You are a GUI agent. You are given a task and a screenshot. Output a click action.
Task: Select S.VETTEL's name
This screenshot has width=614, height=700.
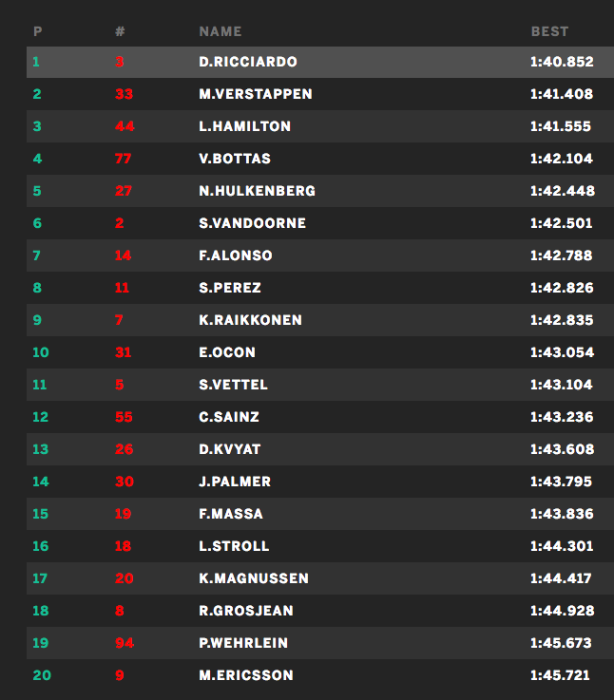pyautogui.click(x=234, y=385)
